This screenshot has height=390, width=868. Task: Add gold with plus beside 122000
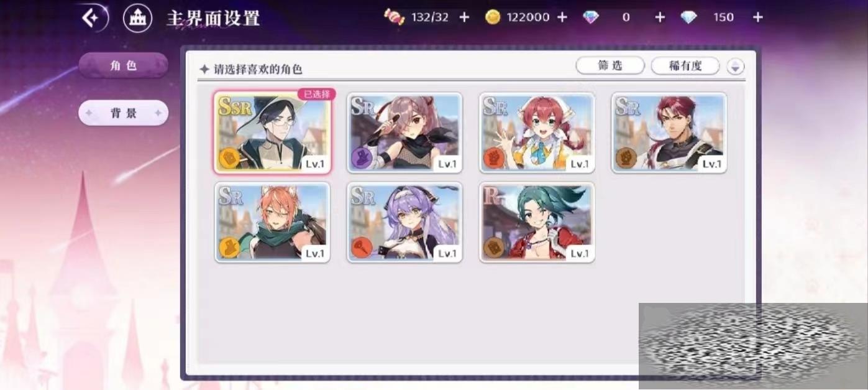[x=562, y=17]
